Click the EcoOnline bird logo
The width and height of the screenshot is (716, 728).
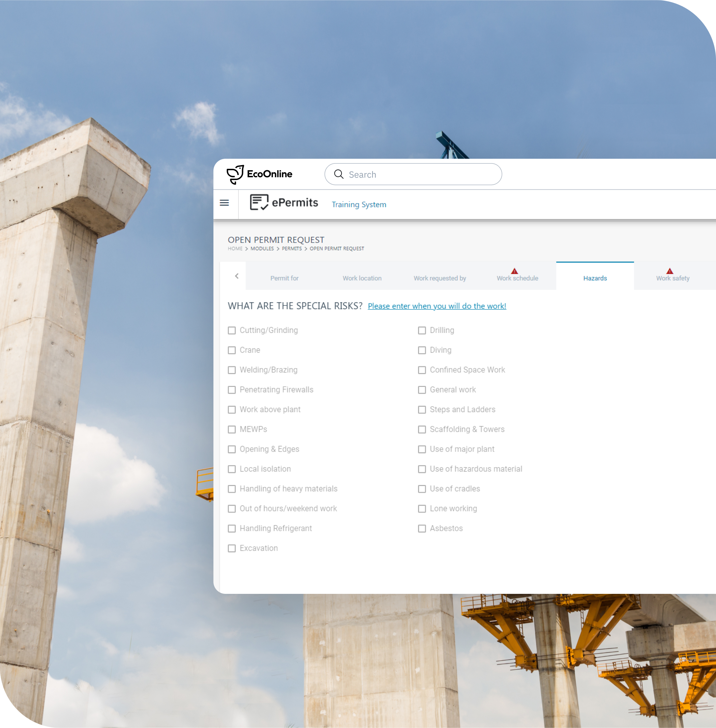pyautogui.click(x=235, y=174)
